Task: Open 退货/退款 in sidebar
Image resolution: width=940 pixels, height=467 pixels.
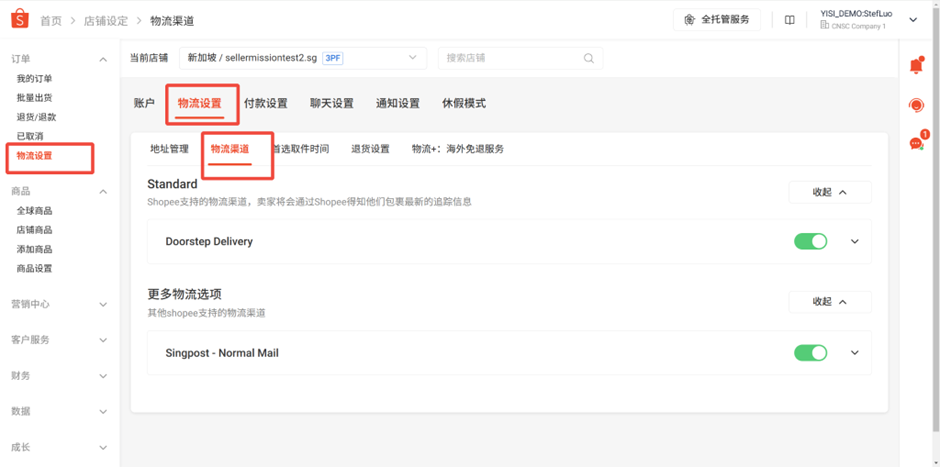Action: pos(37,117)
